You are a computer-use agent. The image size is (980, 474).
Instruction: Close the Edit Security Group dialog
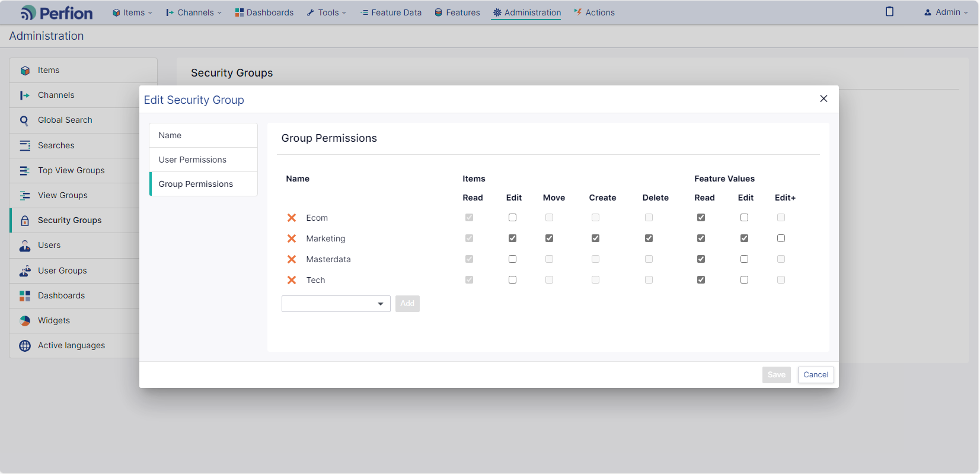pyautogui.click(x=823, y=98)
